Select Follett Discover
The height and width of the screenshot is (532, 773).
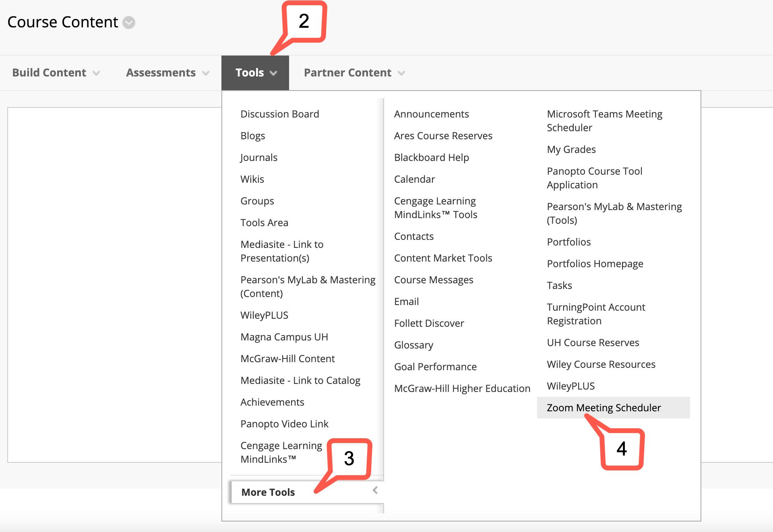[x=429, y=323]
